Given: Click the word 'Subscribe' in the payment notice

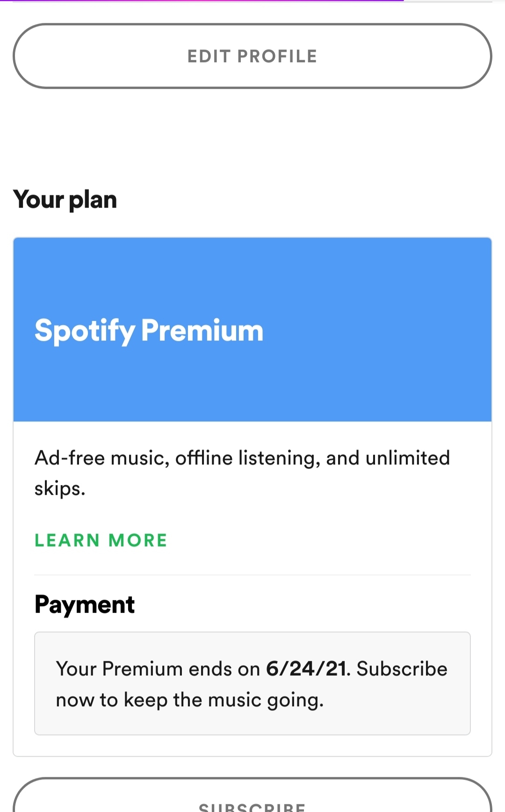Looking at the screenshot, I should [402, 669].
